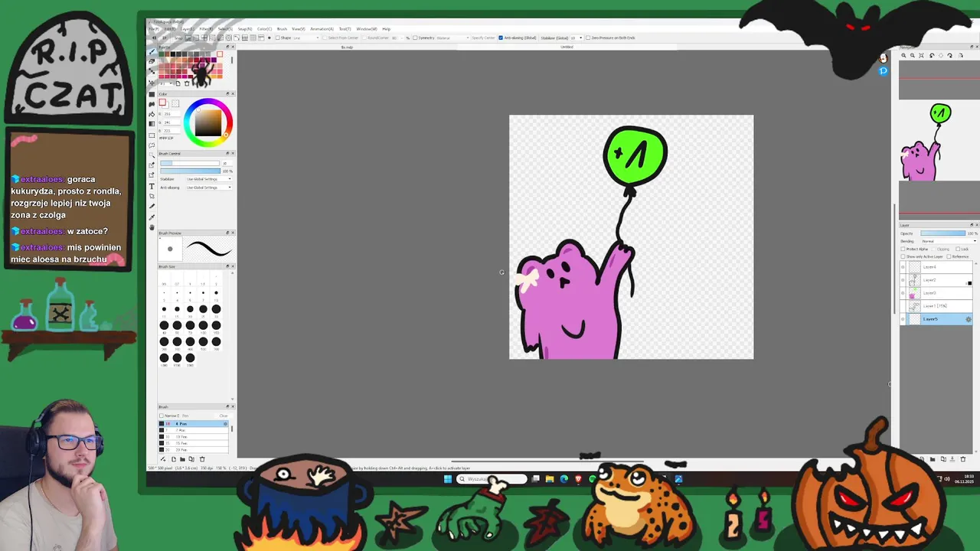The height and width of the screenshot is (551, 980).
Task: Select Layer1 row in the layer list
Action: 936,306
